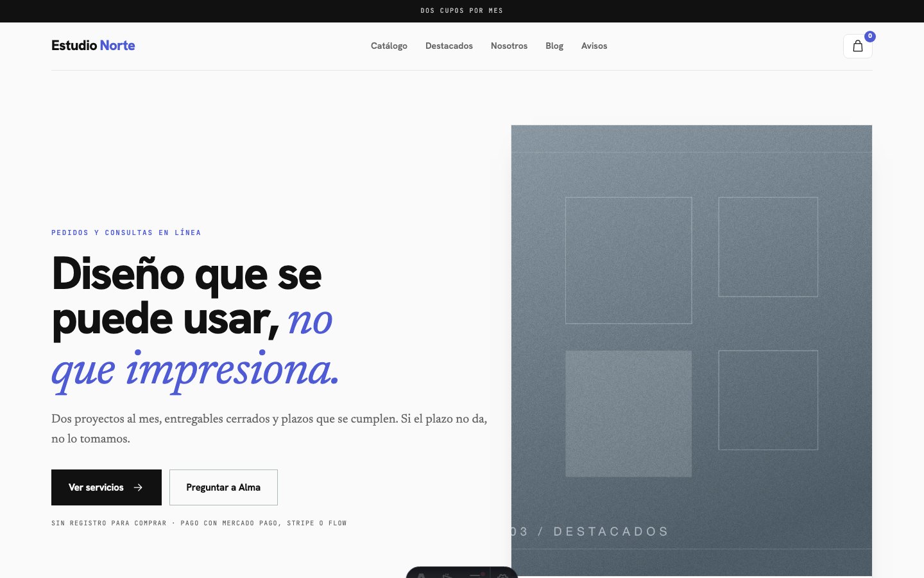Open the Destacados menu item
The height and width of the screenshot is (578, 924).
(449, 46)
